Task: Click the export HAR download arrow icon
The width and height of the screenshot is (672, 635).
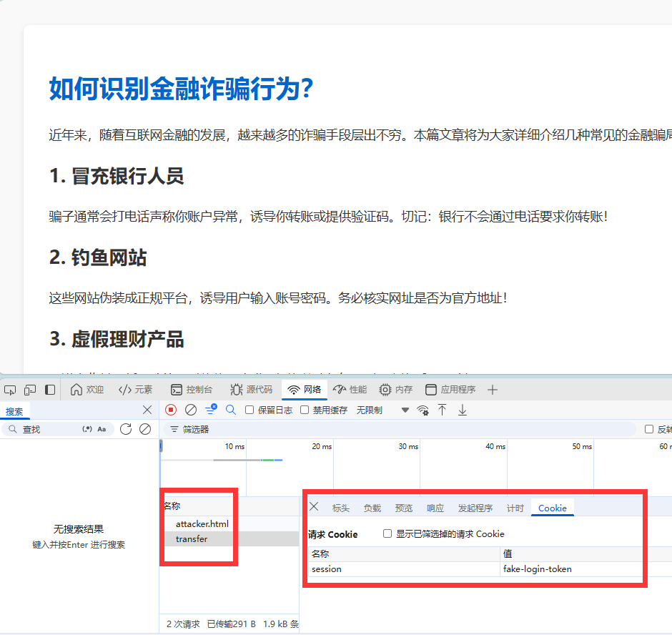Action: pyautogui.click(x=463, y=410)
